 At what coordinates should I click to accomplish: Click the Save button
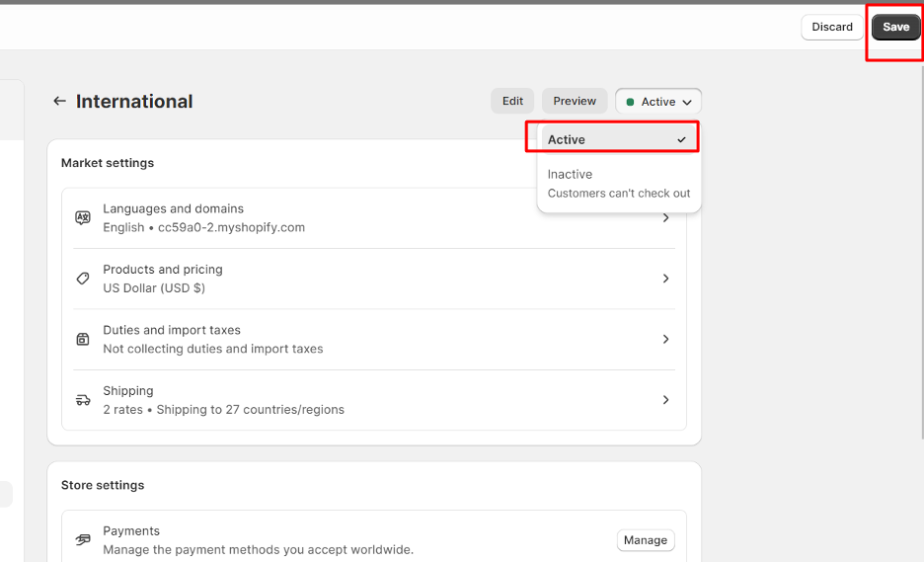tap(895, 27)
